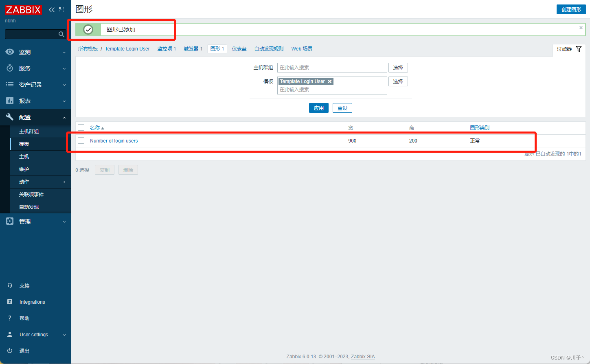Click the wrench icon for 配置
The height and width of the screenshot is (364, 590).
tap(10, 117)
